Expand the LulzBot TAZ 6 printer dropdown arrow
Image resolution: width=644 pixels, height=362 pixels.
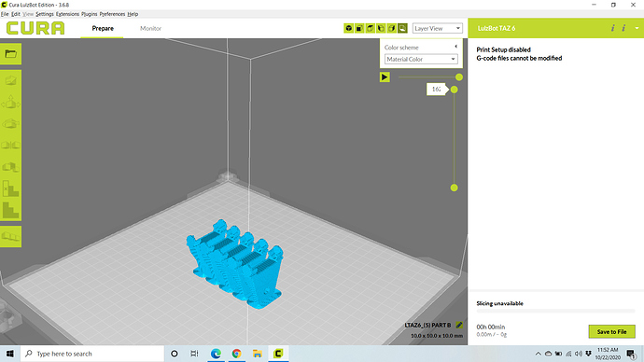[x=637, y=28]
